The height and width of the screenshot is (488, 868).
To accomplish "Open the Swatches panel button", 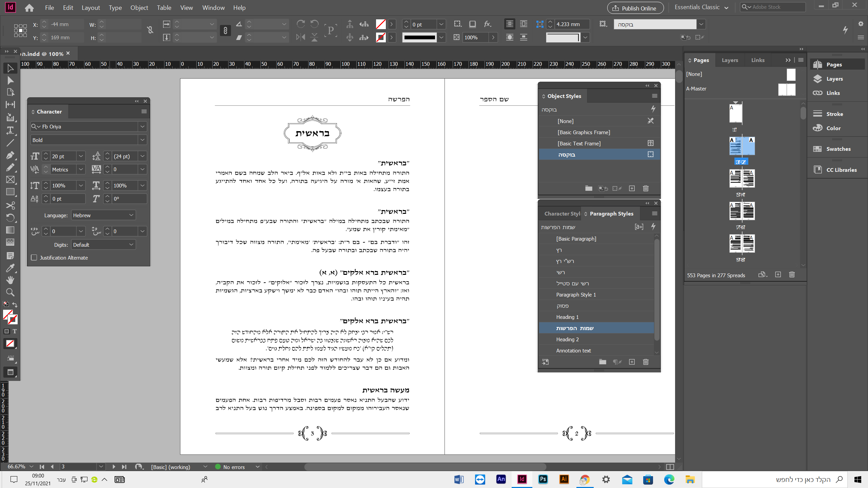I will click(838, 149).
